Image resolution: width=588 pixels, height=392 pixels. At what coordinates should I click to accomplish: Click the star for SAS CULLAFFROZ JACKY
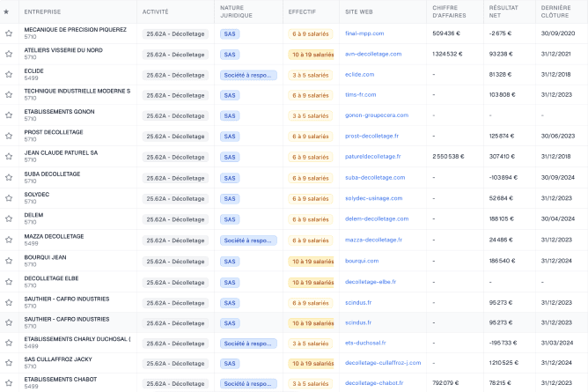pos(9,363)
